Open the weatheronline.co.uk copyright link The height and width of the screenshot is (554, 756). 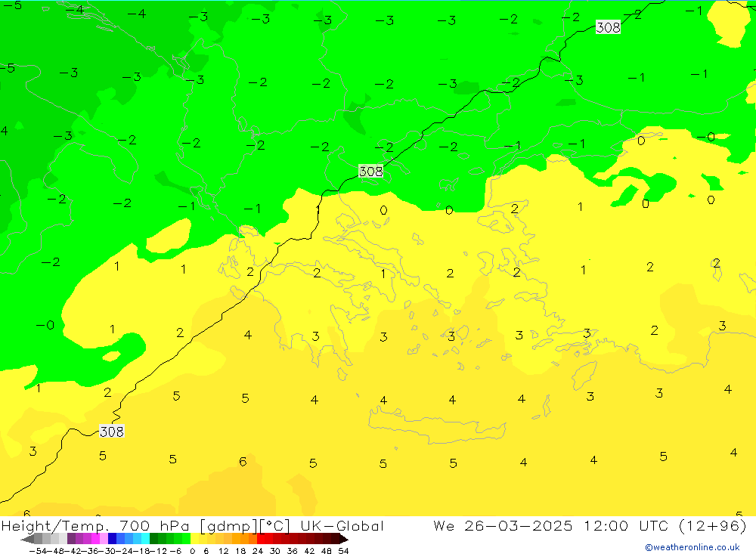[692, 547]
